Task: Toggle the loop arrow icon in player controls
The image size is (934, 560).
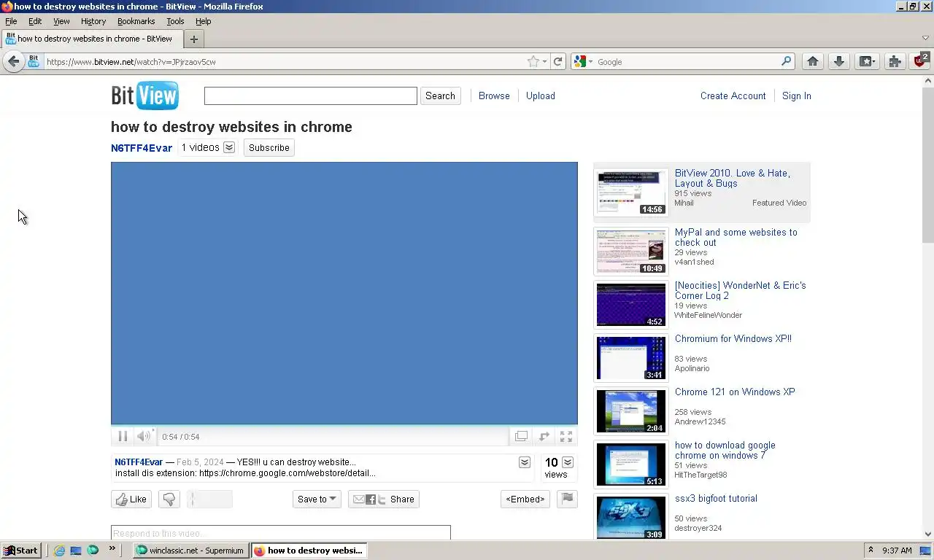Action: tap(544, 437)
